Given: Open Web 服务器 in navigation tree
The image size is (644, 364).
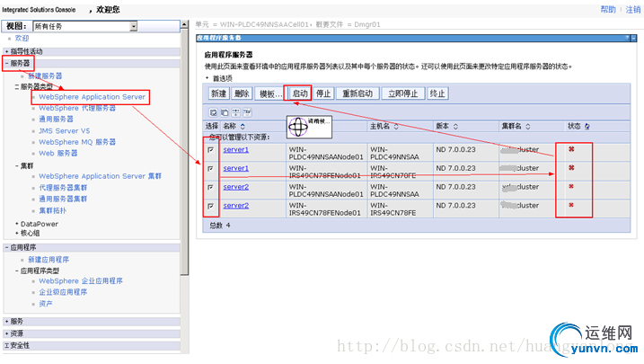Looking at the screenshot, I should click(x=57, y=153).
